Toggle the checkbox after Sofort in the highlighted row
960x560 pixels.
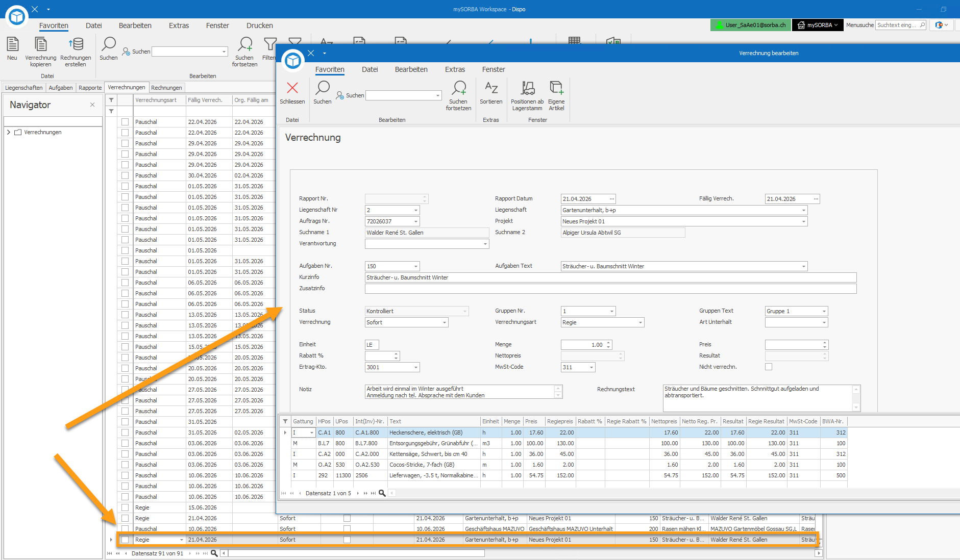click(347, 540)
